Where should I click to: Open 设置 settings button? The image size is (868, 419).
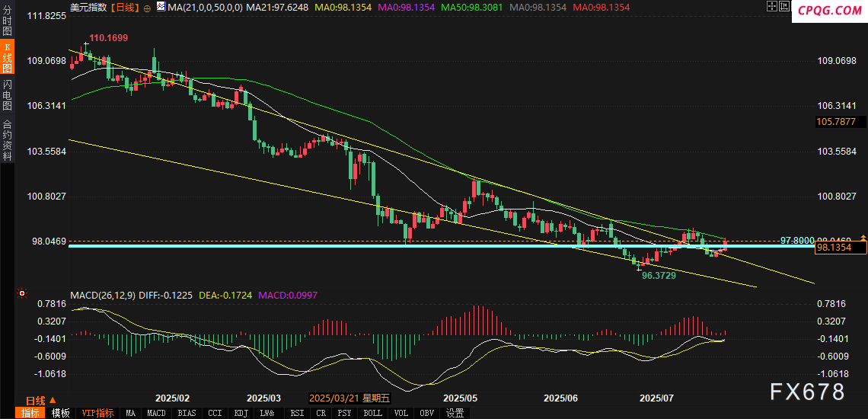click(455, 413)
